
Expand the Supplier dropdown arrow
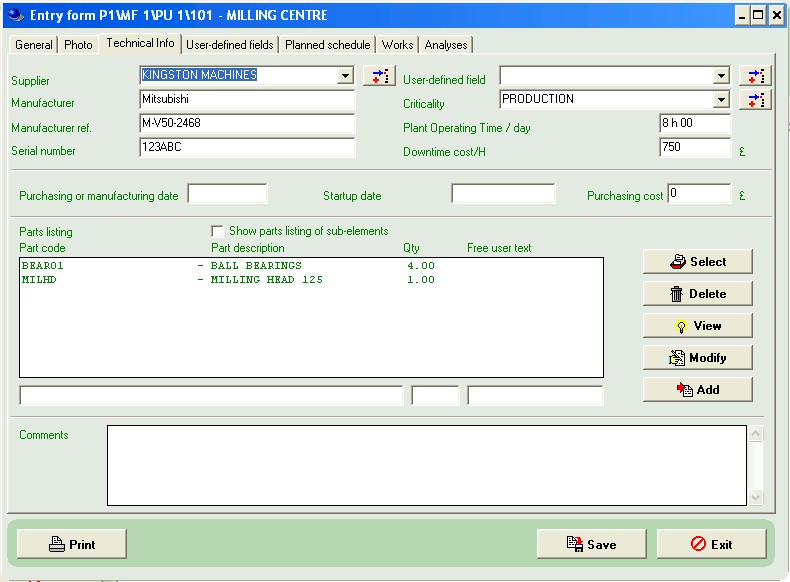pos(345,76)
